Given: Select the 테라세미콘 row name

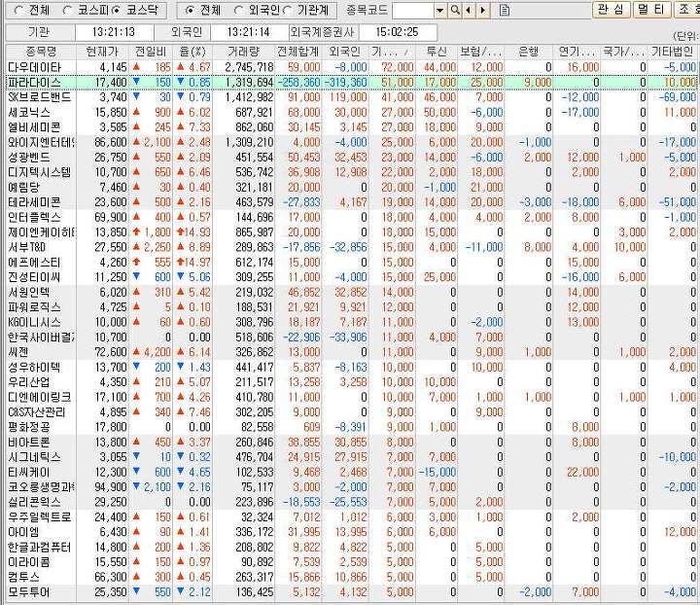Looking at the screenshot, I should pos(34,202).
